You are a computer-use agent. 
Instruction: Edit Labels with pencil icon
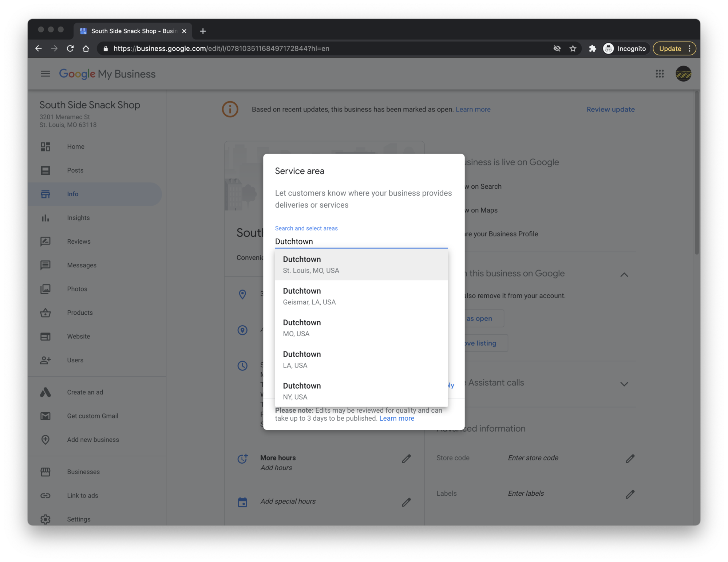(630, 494)
